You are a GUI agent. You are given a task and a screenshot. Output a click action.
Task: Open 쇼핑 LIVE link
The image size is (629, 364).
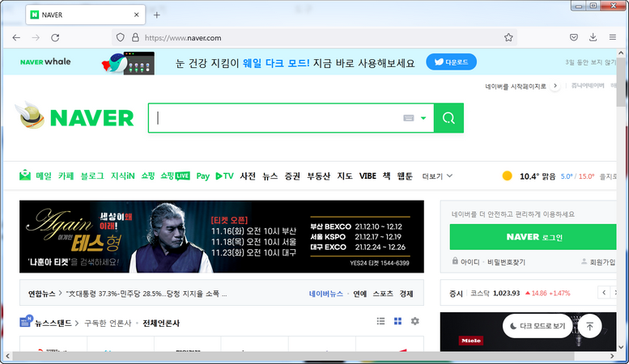point(176,176)
